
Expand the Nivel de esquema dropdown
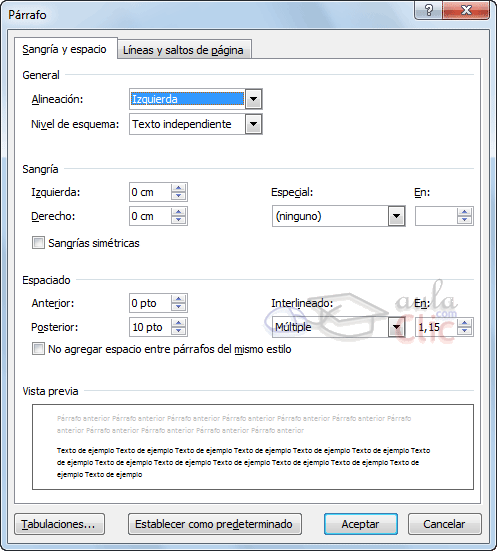pos(253,124)
